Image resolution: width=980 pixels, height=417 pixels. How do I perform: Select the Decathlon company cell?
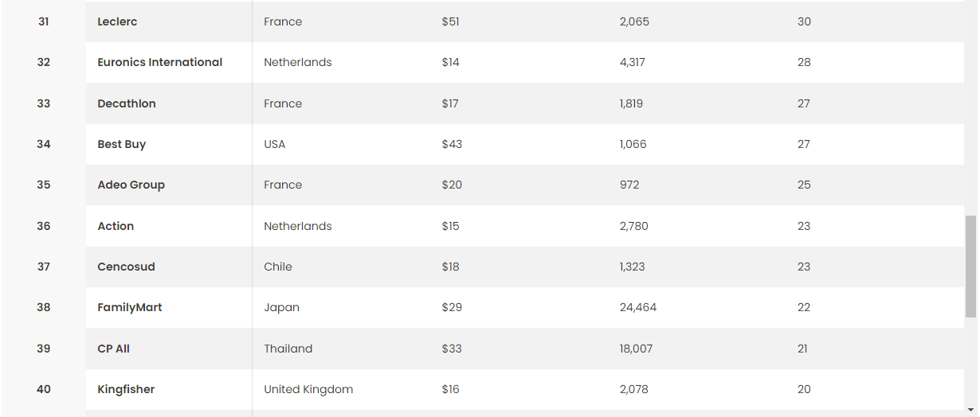(127, 103)
